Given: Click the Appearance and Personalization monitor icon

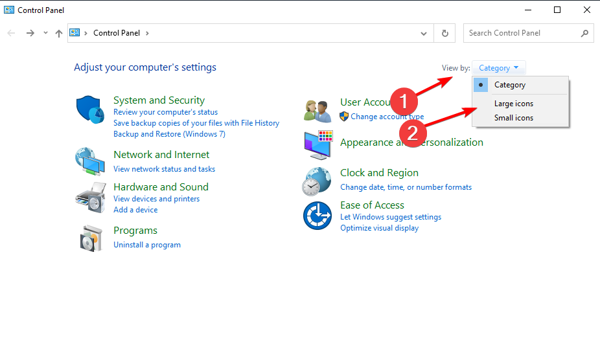Looking at the screenshot, I should pos(317,144).
